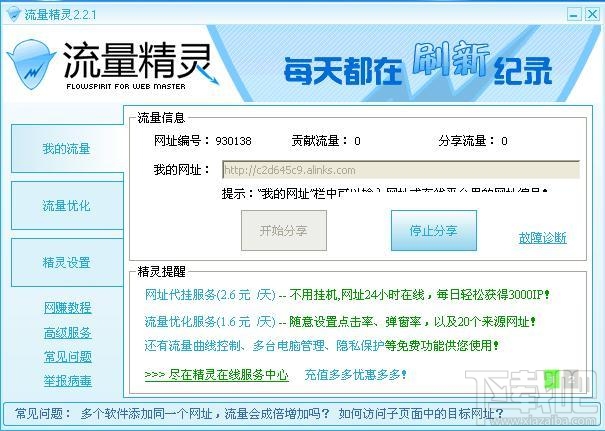Close the 流量精灵 window

tap(592, 15)
